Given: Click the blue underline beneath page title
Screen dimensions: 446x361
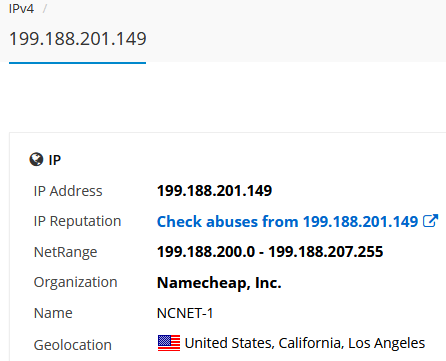Looking at the screenshot, I should point(77,62).
